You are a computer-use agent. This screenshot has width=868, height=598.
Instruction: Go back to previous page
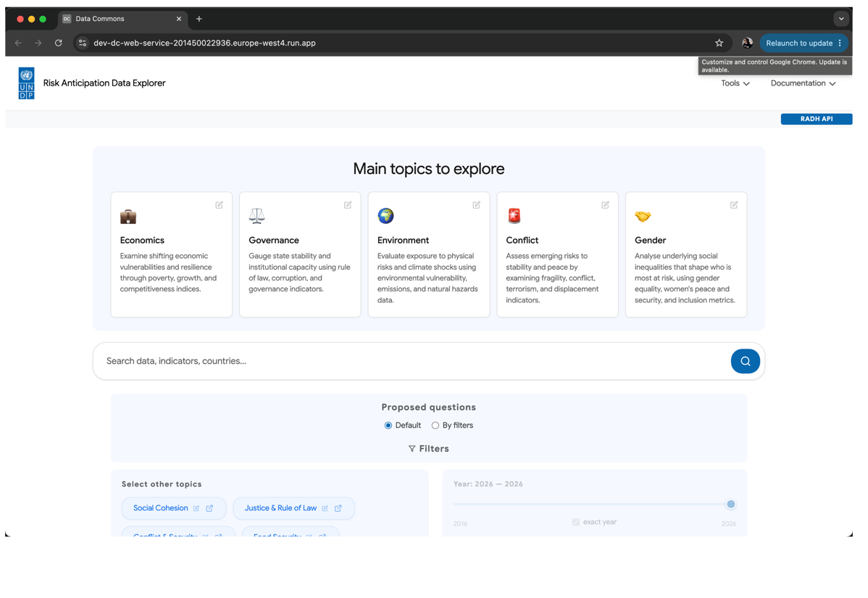pos(18,43)
